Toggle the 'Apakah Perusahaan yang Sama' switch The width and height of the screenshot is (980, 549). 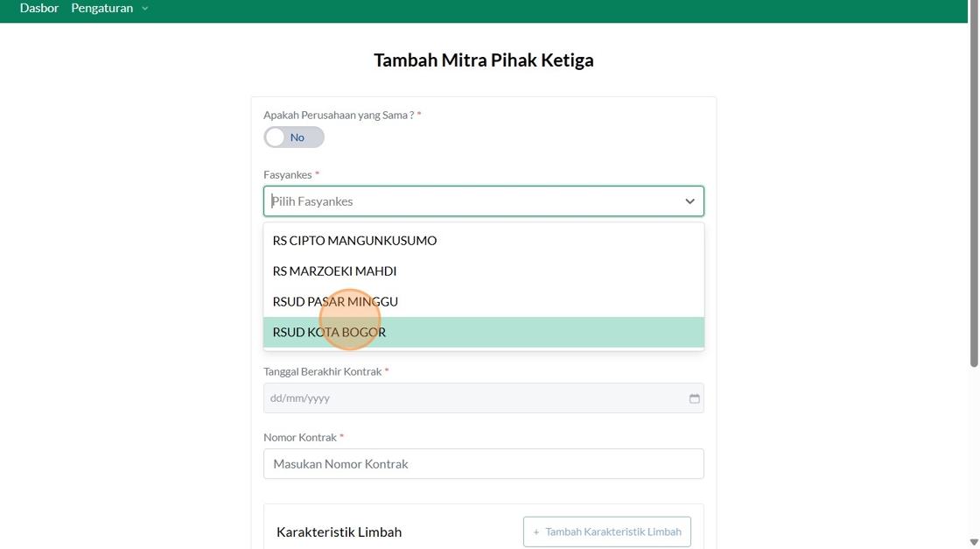(294, 137)
